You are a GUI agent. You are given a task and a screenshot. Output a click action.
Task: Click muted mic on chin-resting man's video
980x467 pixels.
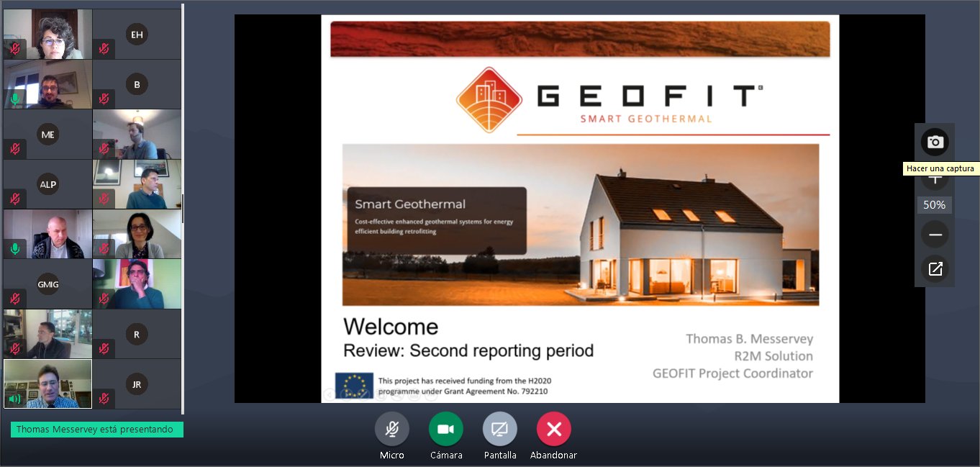pyautogui.click(x=104, y=299)
